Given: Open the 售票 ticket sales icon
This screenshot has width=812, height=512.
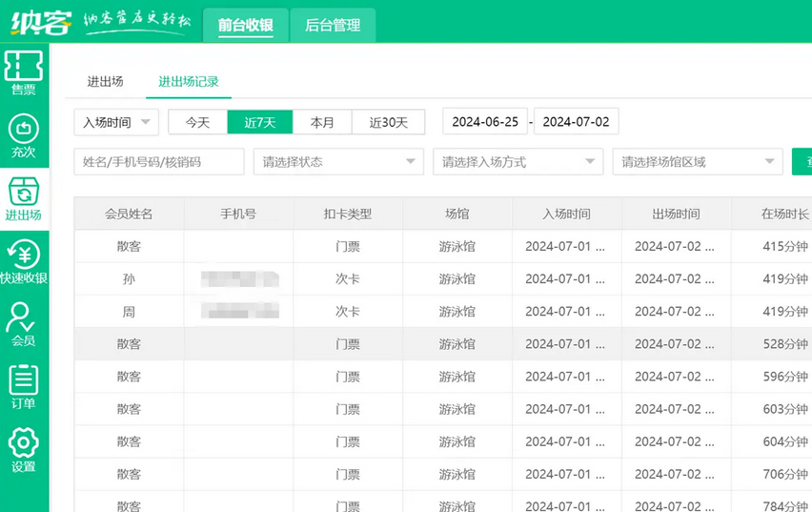Looking at the screenshot, I should coord(24,73).
